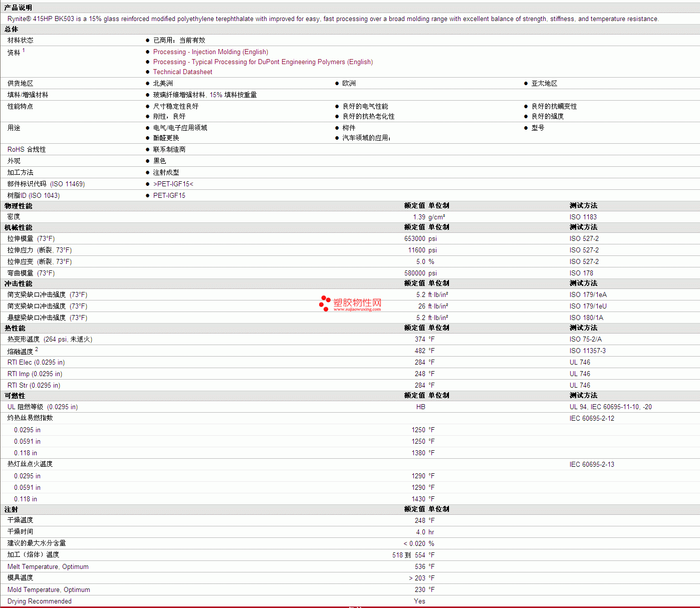Viewport: 700px width, 608px height.
Task: Click the ISO 75-2/A test method
Action: (585, 340)
